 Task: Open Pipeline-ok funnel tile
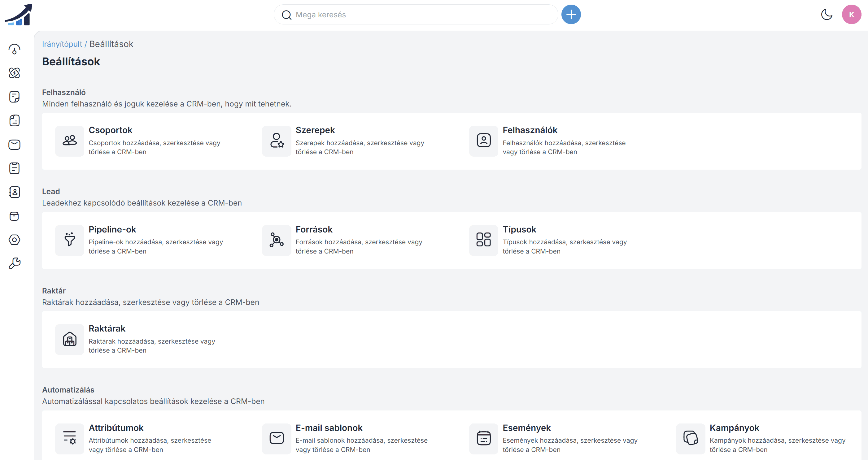click(112, 230)
